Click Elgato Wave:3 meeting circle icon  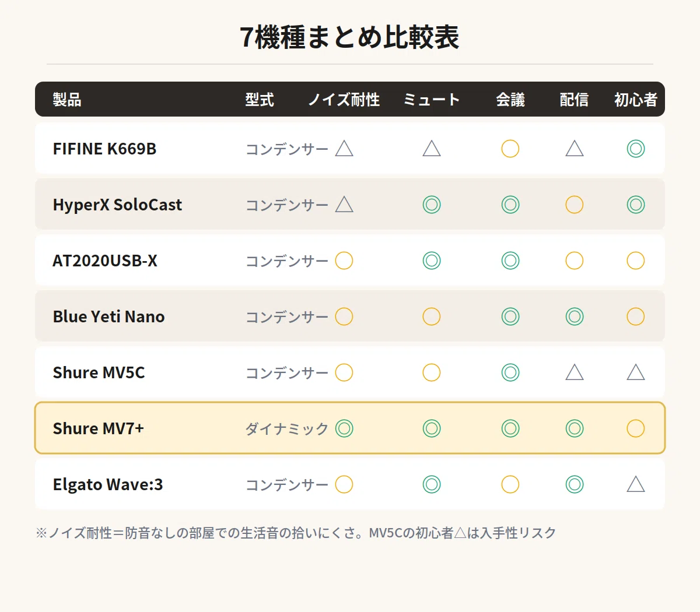(510, 484)
